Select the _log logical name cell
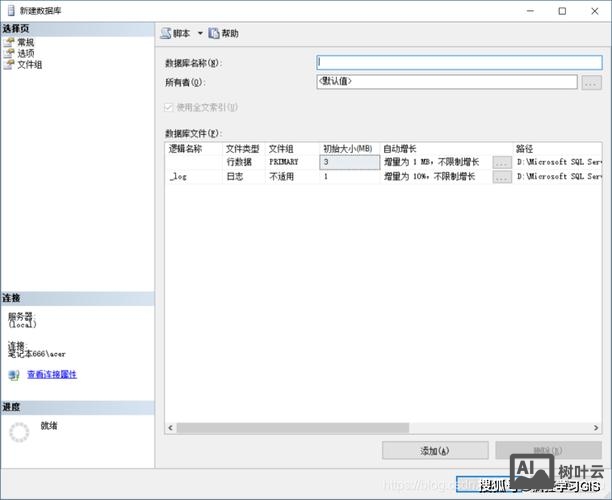The height and width of the screenshot is (500, 612). pyautogui.click(x=193, y=177)
